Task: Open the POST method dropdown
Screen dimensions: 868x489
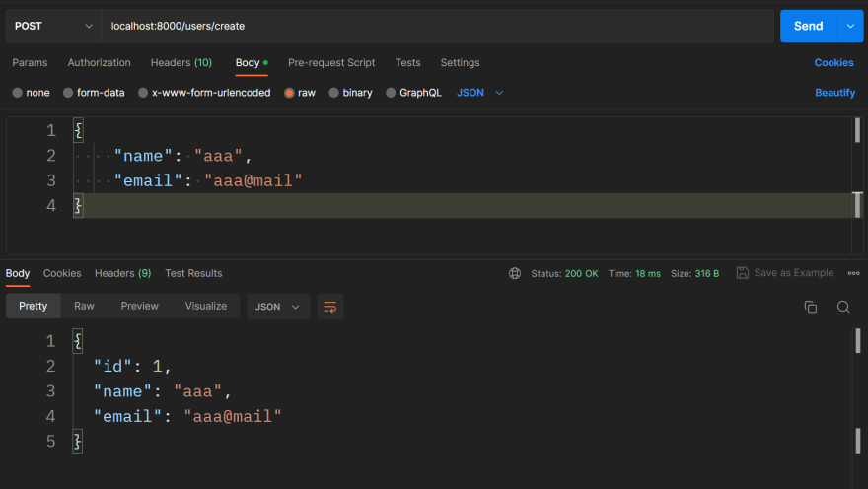Action: [x=53, y=26]
